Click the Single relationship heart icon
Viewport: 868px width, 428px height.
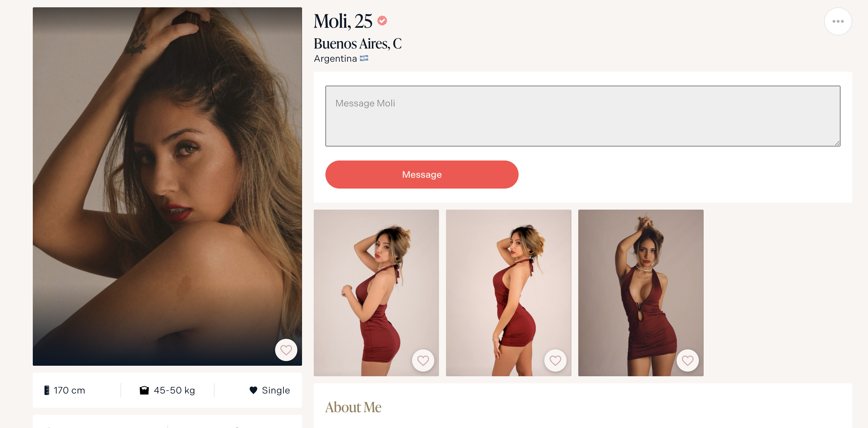tap(253, 390)
